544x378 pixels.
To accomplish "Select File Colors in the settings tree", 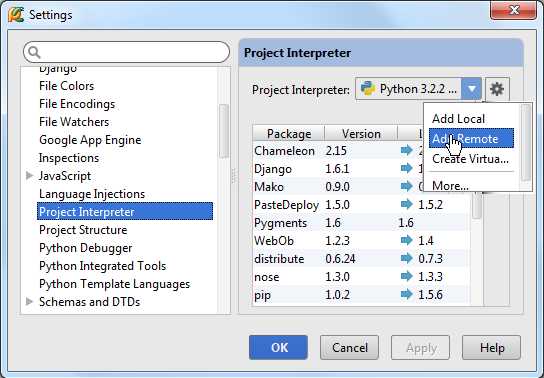I will click(x=67, y=86).
